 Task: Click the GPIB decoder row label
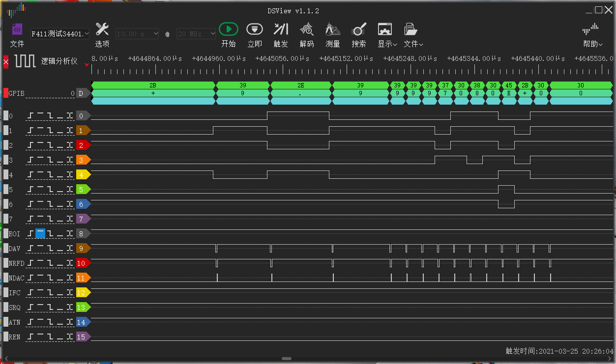coord(17,93)
